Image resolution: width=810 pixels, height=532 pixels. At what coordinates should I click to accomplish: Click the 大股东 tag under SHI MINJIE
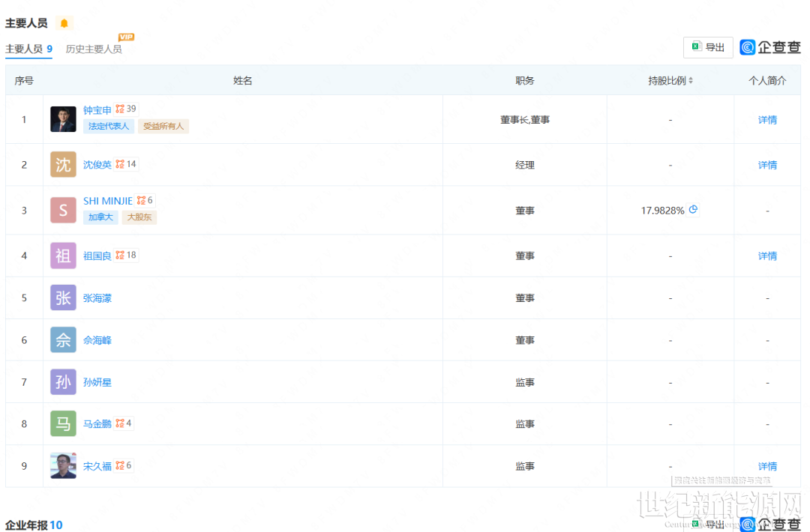click(x=139, y=217)
